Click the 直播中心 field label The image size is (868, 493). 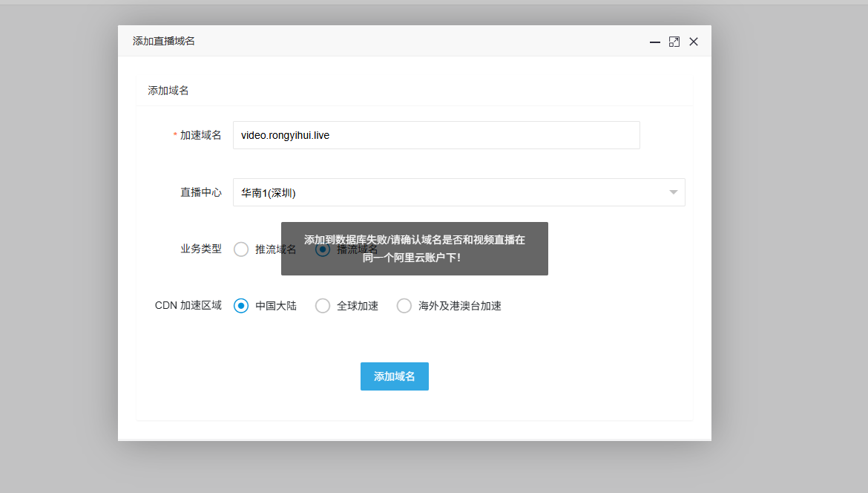click(200, 192)
